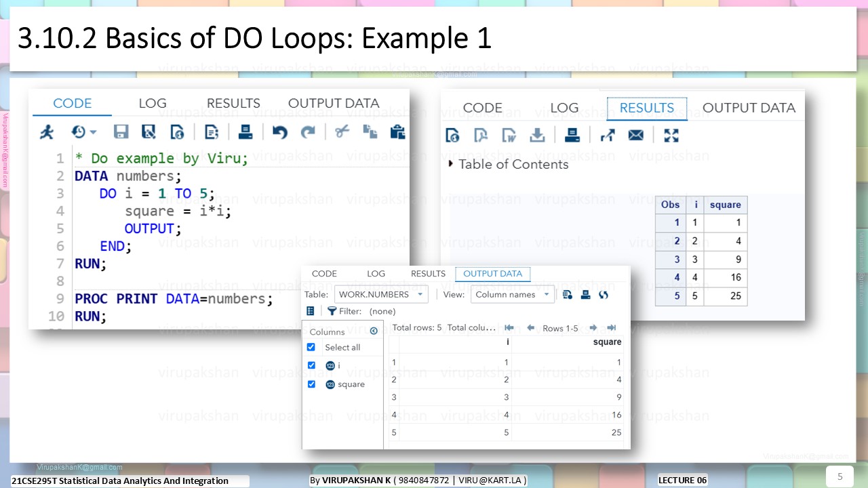
Task: Click the Cut scissors icon
Action: [342, 131]
